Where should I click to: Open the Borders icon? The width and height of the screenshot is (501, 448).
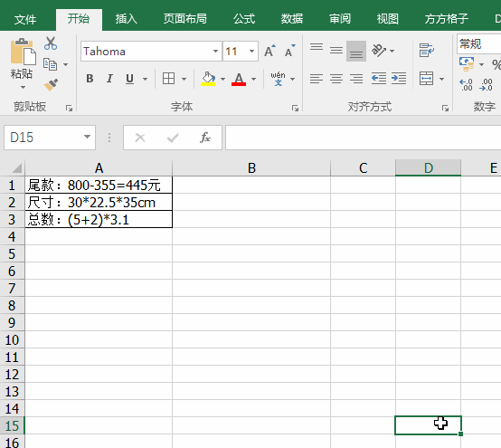(x=168, y=79)
